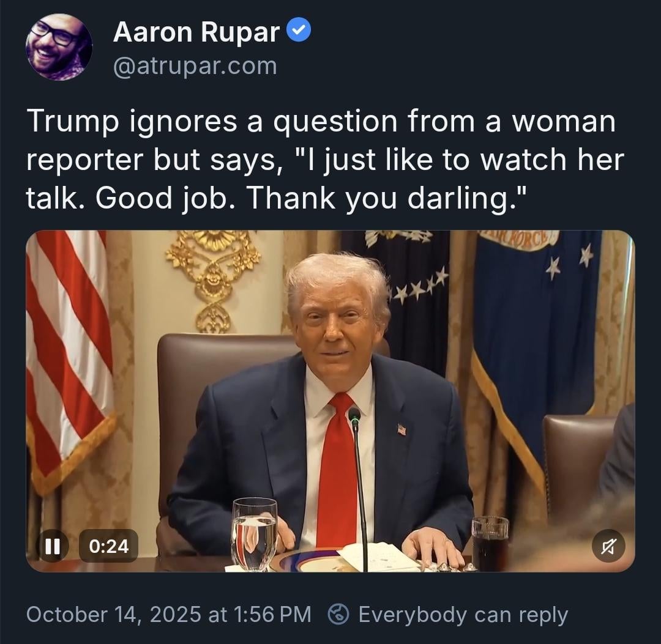Viewport: 661px width, 644px height.
Task: Click the microphone in the video frame
Action: pyautogui.click(x=358, y=489)
